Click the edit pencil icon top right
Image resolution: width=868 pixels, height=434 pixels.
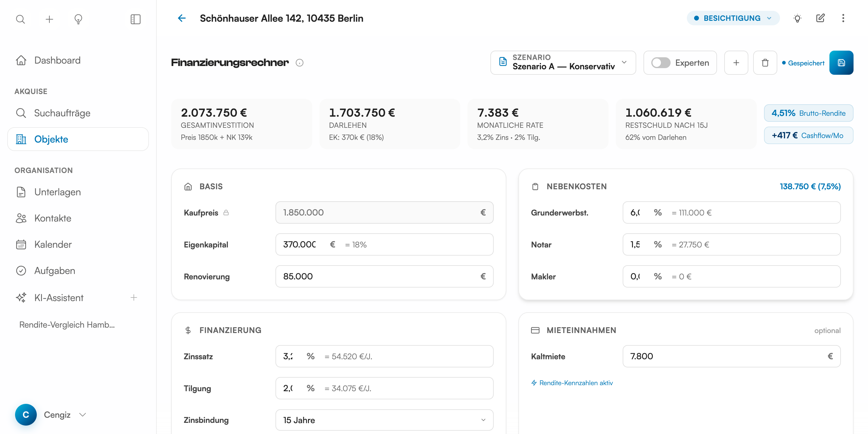tap(820, 18)
